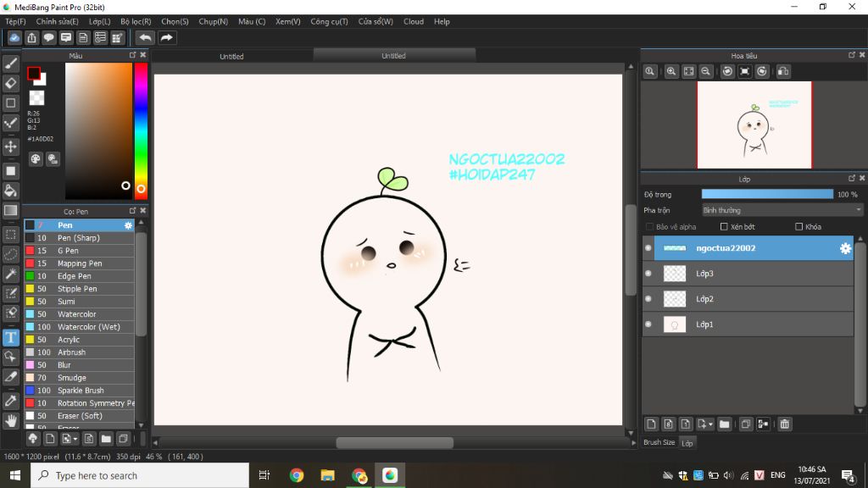Select the rectangular Selection tool
This screenshot has width=868, height=488.
point(10,235)
